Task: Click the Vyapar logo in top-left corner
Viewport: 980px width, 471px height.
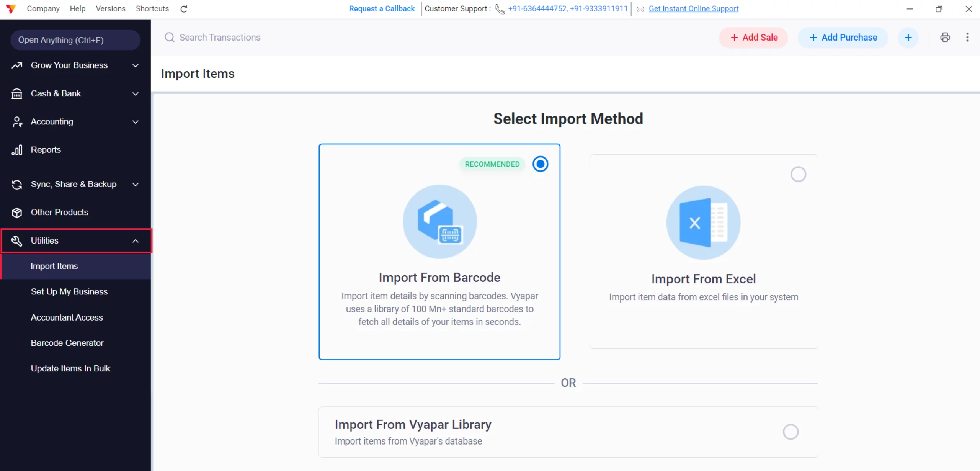Action: pyautogui.click(x=11, y=8)
